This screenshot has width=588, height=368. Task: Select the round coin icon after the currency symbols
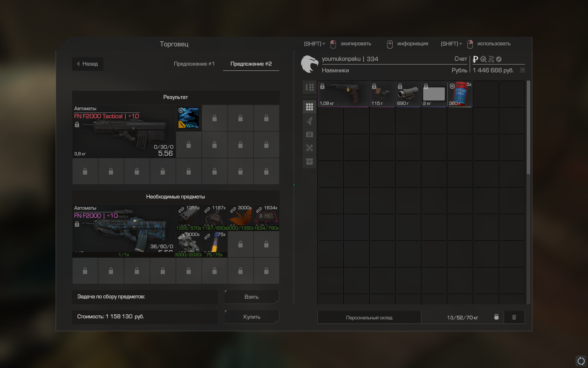tap(499, 59)
